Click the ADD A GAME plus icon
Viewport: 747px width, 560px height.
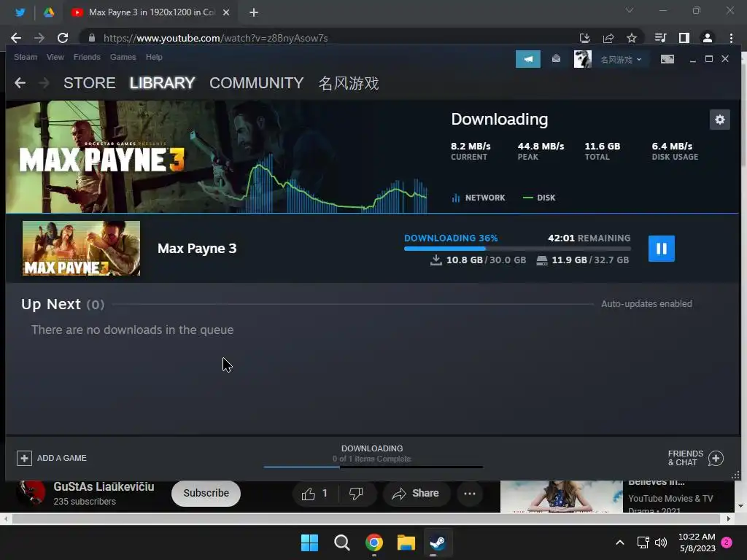24,458
